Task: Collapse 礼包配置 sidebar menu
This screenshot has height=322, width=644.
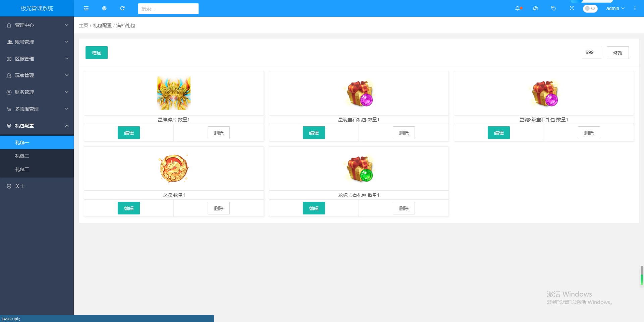Action: coord(37,126)
